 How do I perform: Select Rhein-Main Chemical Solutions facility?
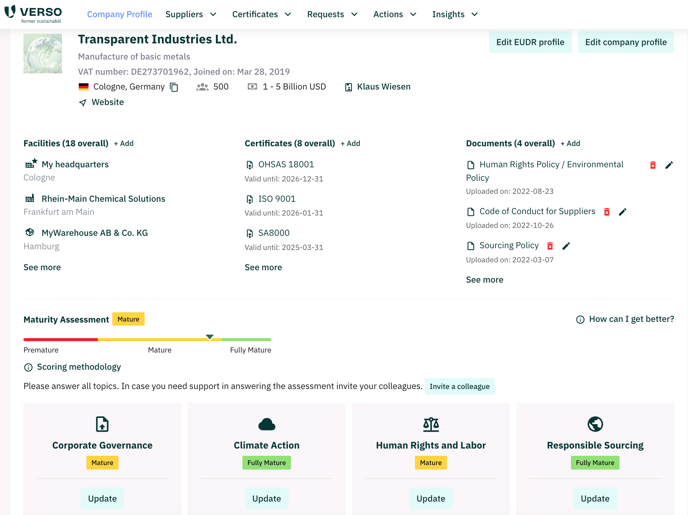[103, 199]
